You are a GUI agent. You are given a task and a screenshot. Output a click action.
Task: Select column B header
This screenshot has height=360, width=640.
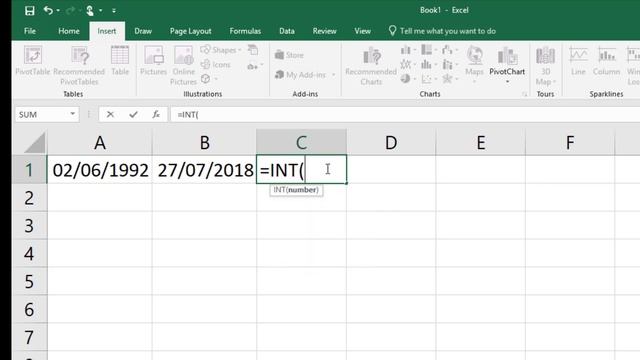point(204,142)
